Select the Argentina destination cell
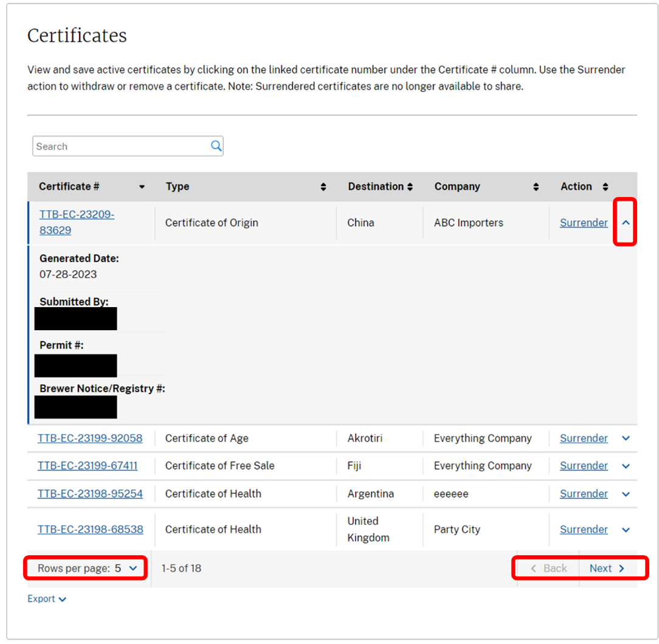The width and height of the screenshot is (659, 644). [x=371, y=494]
